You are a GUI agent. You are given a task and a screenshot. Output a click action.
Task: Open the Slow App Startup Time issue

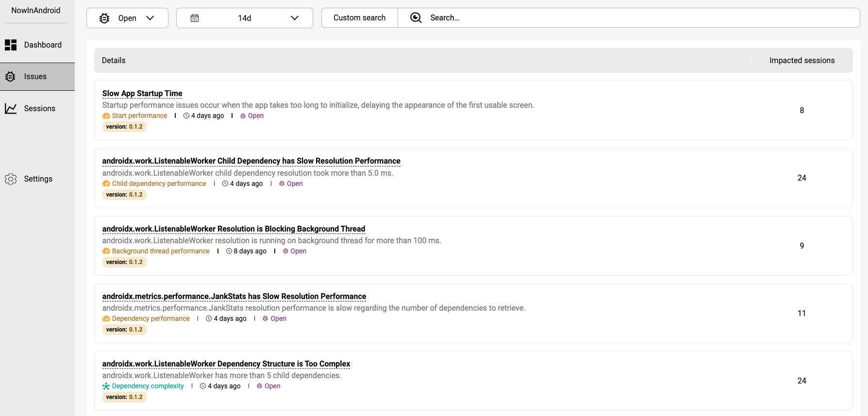pyautogui.click(x=142, y=94)
